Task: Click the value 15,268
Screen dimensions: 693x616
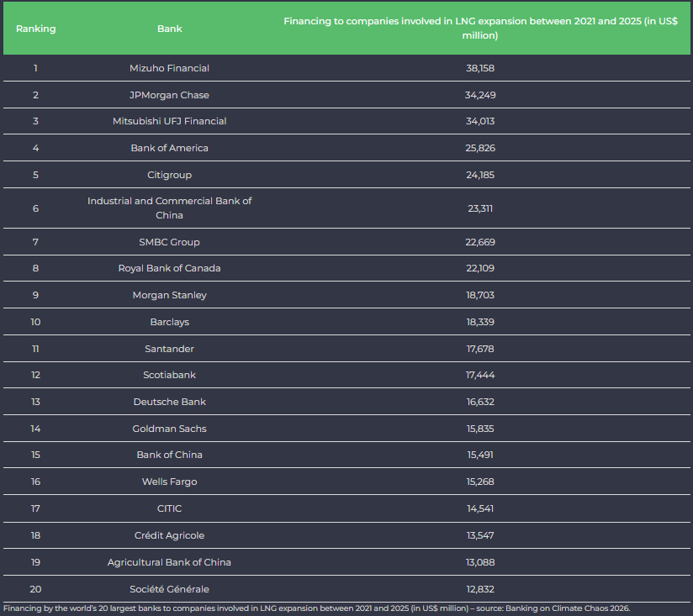Action: [480, 482]
